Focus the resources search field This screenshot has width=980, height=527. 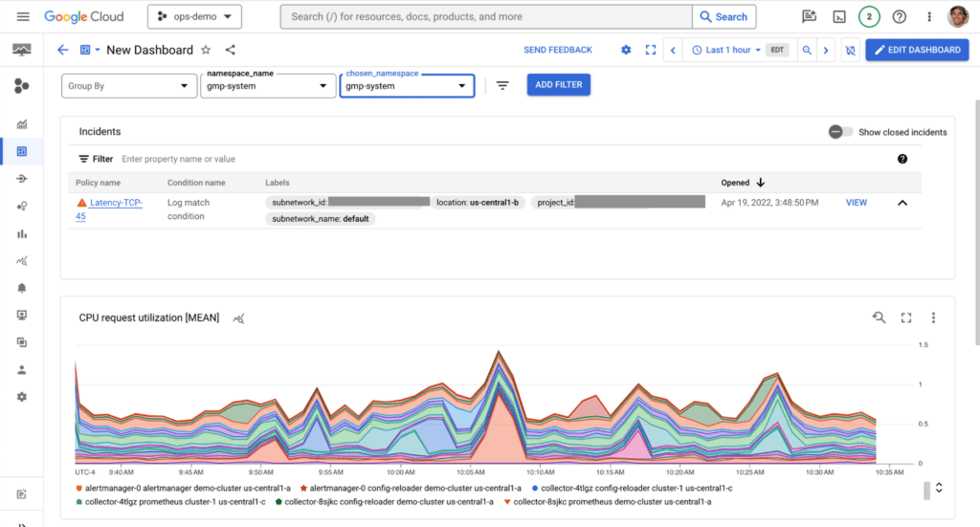coord(486,17)
